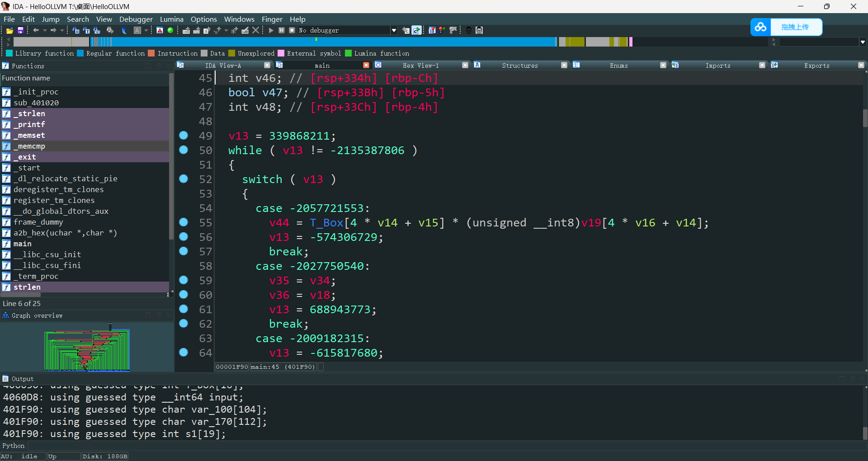Toggle breakpoint dot on line 61
This screenshot has height=461, width=868.
(x=184, y=309)
